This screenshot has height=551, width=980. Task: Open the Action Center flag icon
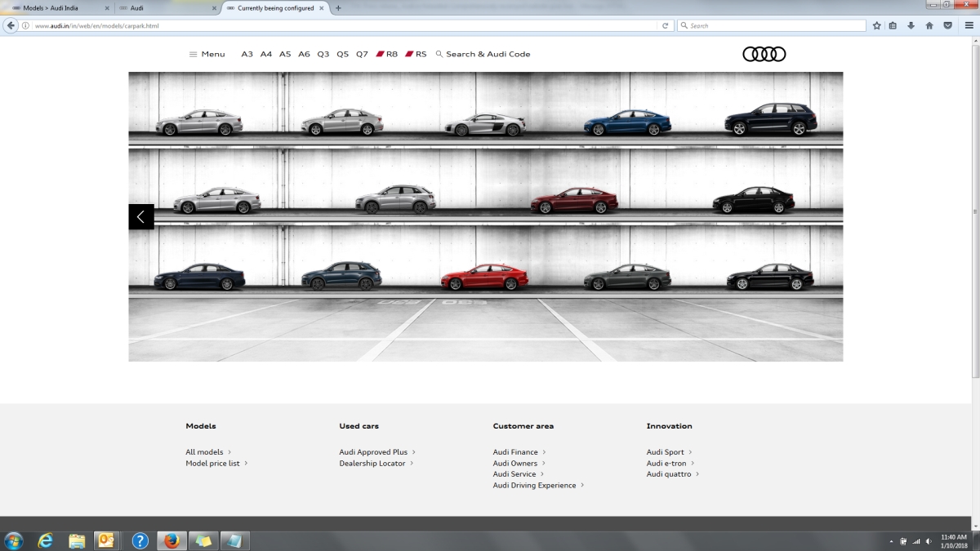pos(903,541)
